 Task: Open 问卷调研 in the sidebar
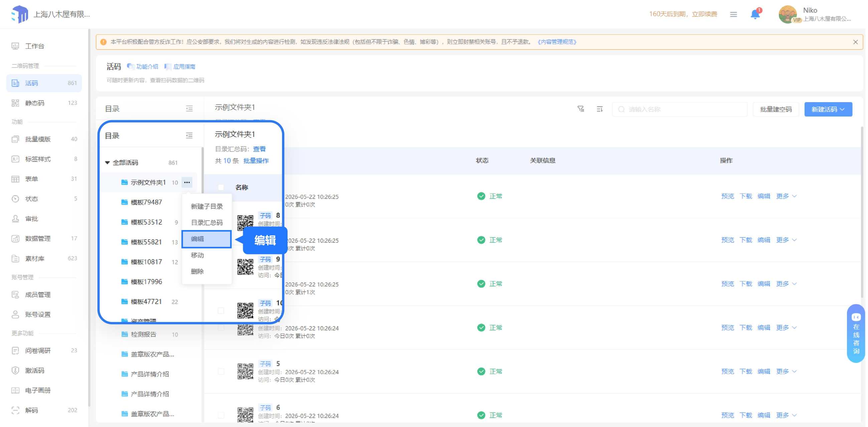click(44, 351)
